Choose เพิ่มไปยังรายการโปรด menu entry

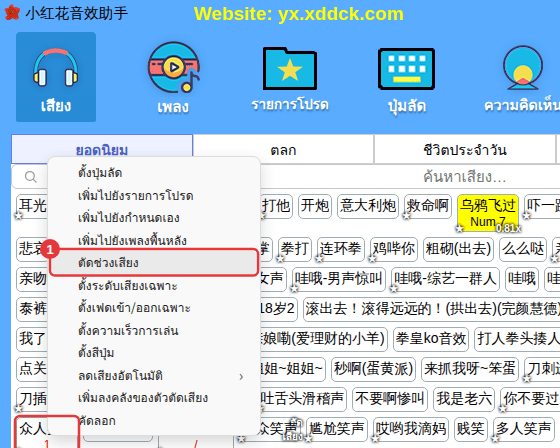(x=154, y=195)
